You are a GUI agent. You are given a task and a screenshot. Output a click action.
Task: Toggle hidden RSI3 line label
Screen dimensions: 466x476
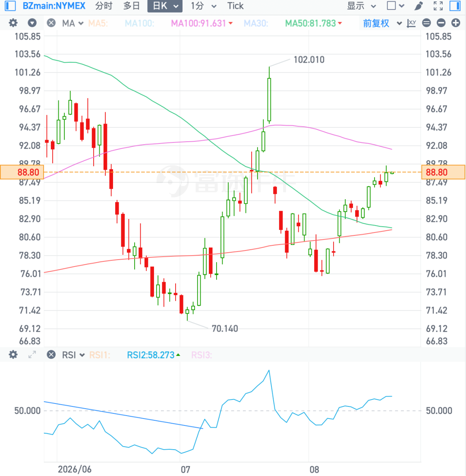tap(202, 355)
